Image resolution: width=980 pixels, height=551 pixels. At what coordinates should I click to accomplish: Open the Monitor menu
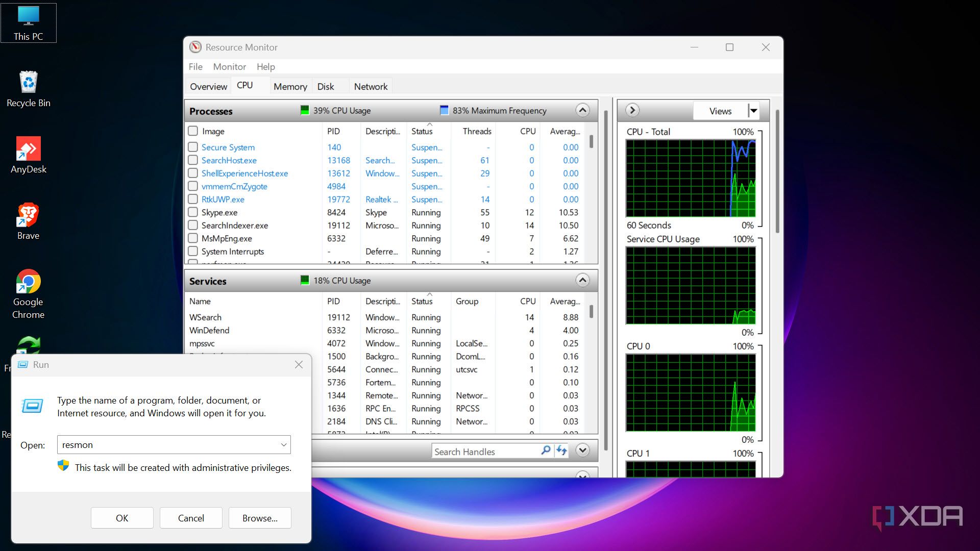pyautogui.click(x=230, y=67)
